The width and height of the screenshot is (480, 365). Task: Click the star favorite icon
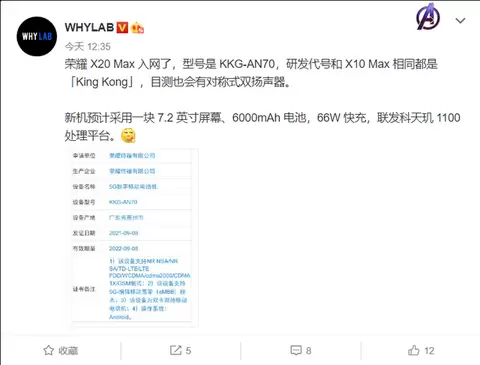49,350
